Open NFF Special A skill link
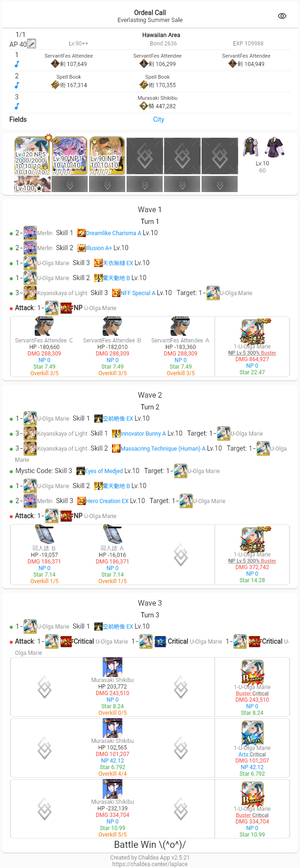Image resolution: width=300 pixels, height=868 pixels. pos(138,293)
